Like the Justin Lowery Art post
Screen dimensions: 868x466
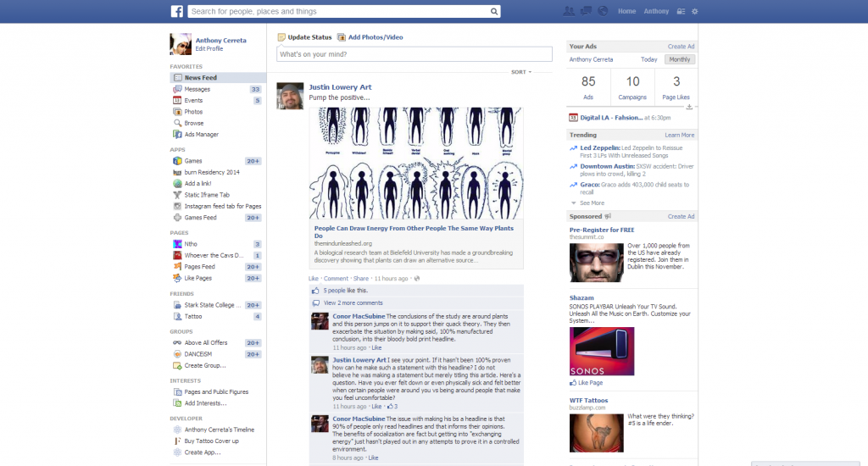[x=314, y=279]
